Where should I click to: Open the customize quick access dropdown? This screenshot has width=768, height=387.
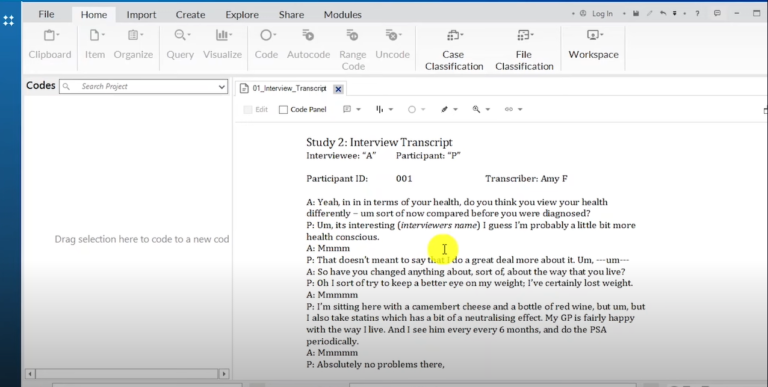[x=674, y=14]
